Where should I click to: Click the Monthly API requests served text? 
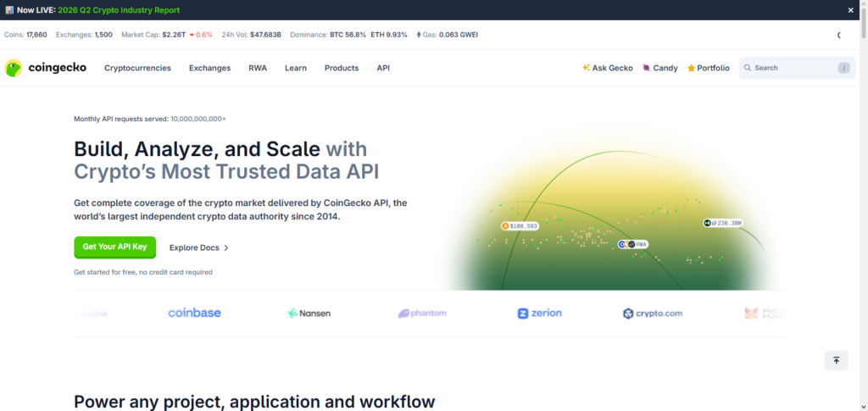pyautogui.click(x=150, y=119)
